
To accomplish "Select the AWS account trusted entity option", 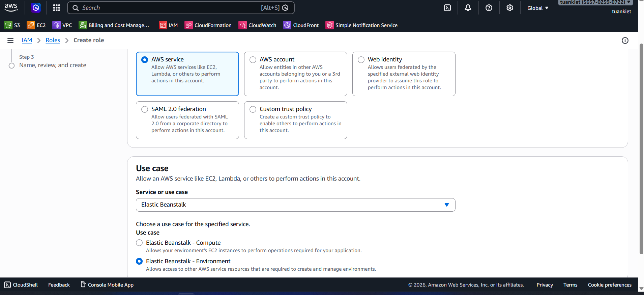I will [253, 60].
